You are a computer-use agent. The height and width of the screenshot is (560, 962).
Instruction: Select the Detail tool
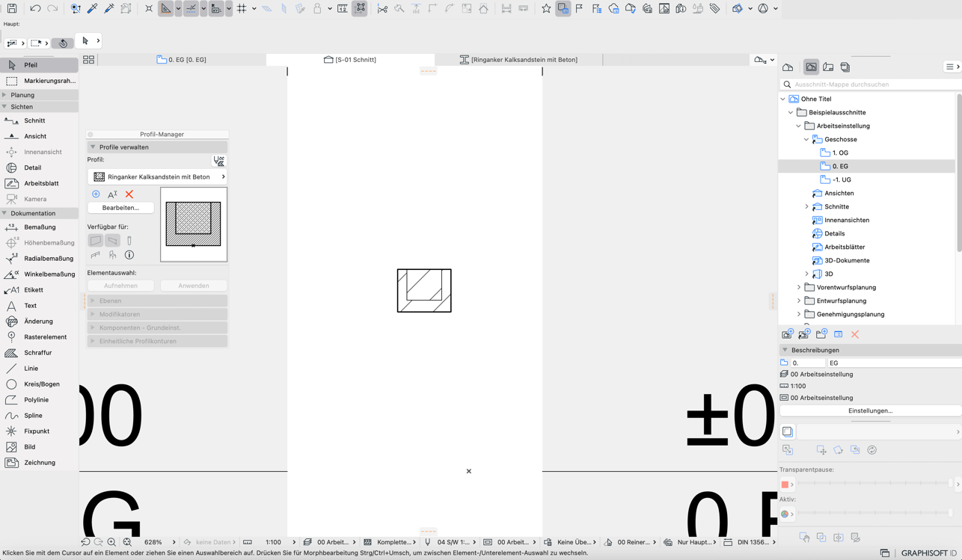(39, 167)
